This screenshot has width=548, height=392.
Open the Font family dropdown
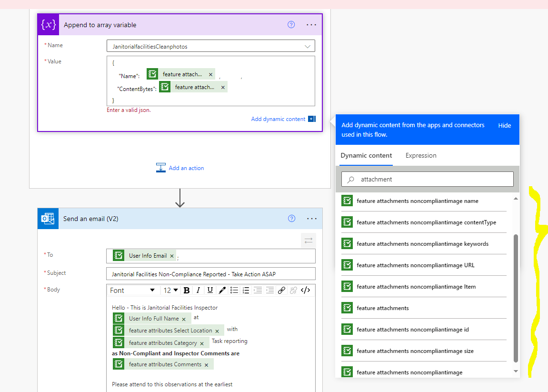133,290
